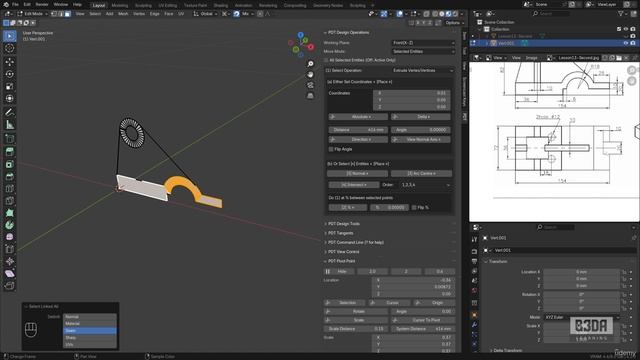Expand the PDT Design Tools panel
The width and height of the screenshot is (640, 360).
click(344, 224)
